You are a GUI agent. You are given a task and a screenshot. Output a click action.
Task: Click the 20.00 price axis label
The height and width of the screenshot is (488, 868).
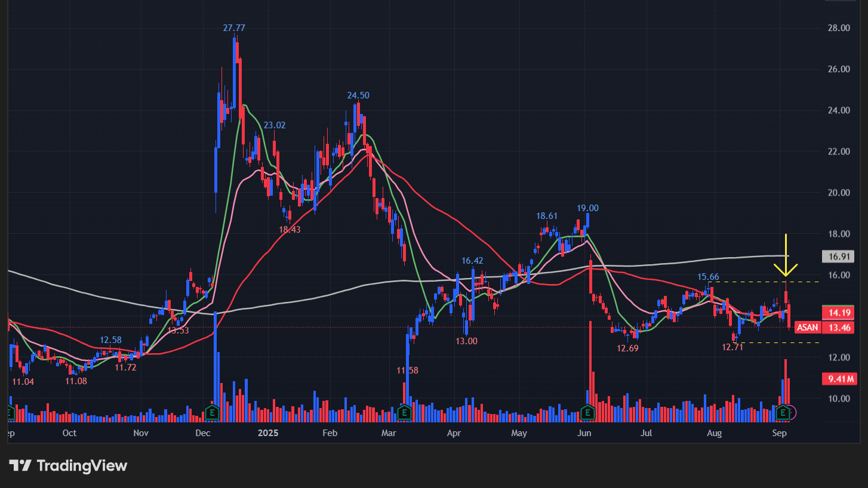coord(839,193)
